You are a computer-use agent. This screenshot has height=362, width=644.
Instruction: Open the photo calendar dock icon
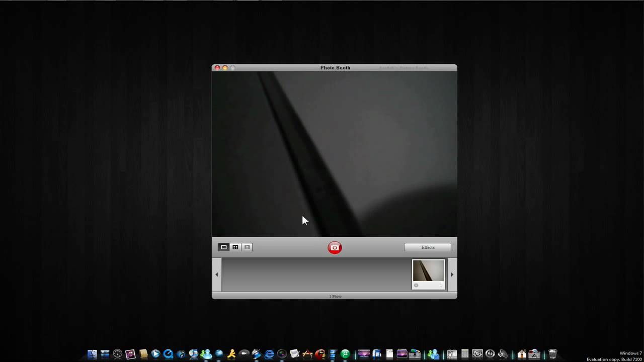(452, 354)
